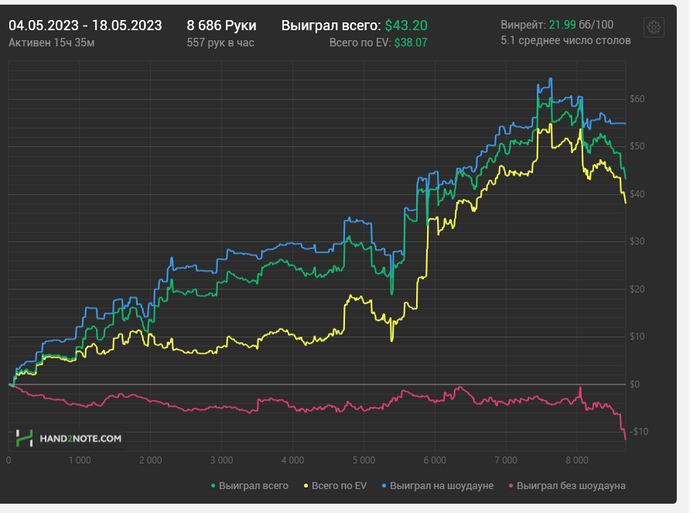
Task: Click the $0 y-axis label
Action: click(x=634, y=384)
